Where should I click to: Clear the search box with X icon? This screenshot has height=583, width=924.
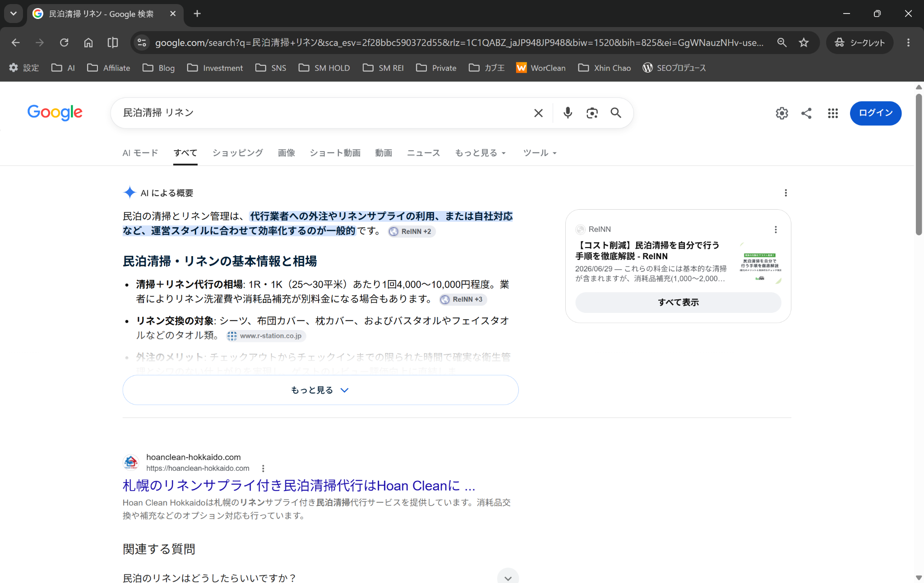click(538, 113)
